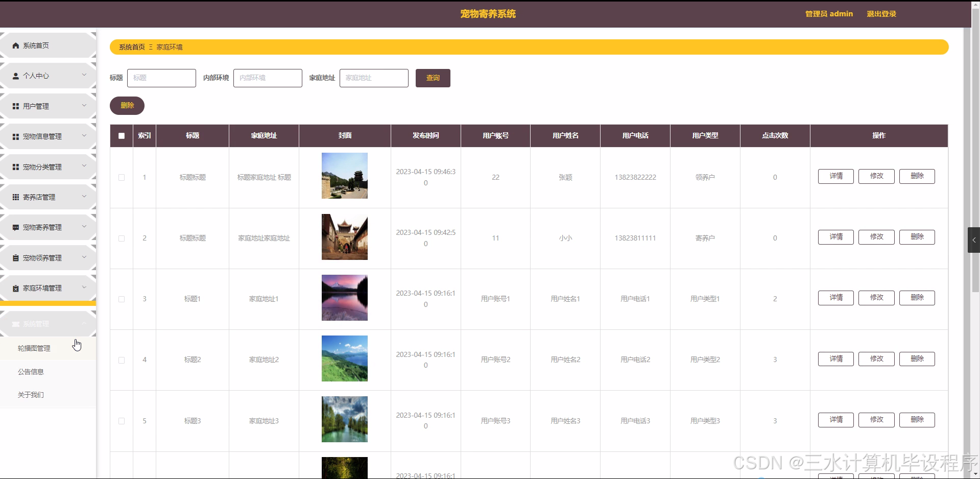Click 修改 for row 标题3
980x479 pixels.
coord(876,420)
